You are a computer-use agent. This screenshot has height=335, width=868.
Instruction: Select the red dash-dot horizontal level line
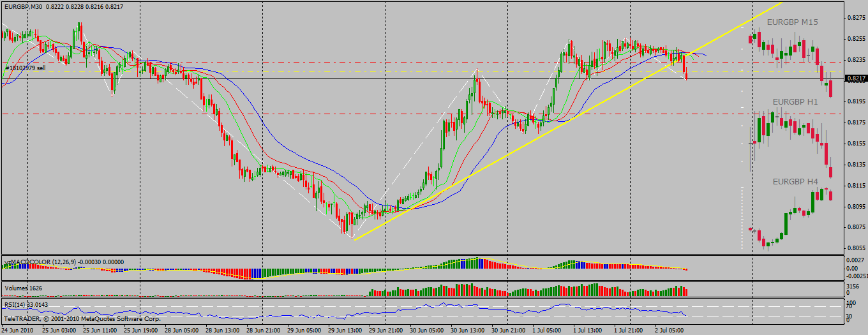(421, 114)
